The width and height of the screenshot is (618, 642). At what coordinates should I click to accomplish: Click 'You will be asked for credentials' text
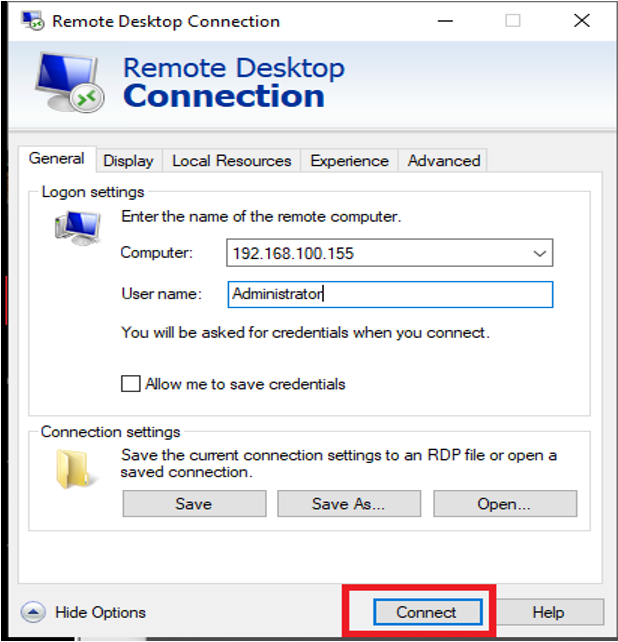tap(305, 332)
